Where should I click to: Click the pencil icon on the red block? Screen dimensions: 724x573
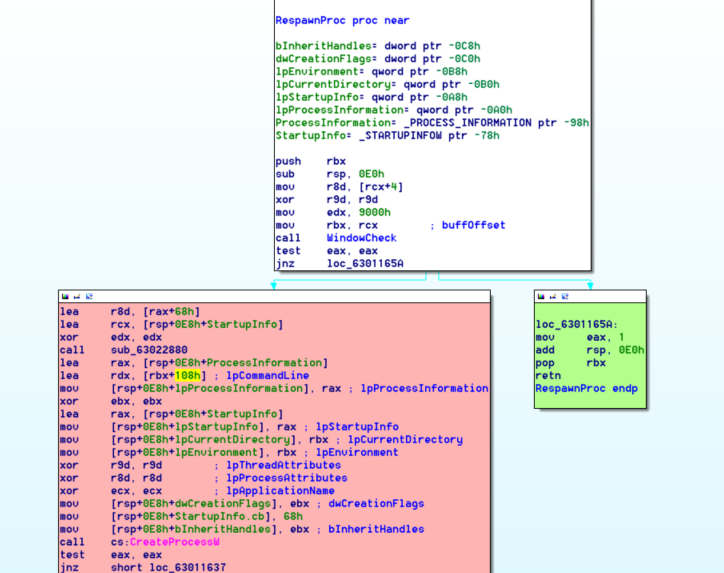(76, 297)
